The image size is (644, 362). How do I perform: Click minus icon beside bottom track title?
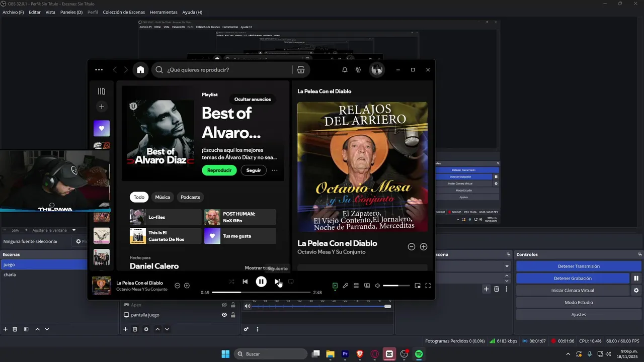click(x=177, y=286)
